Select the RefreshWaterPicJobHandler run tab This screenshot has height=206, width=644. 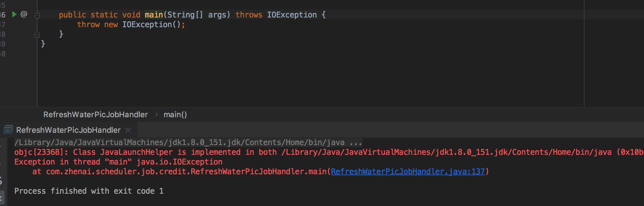[x=68, y=130]
